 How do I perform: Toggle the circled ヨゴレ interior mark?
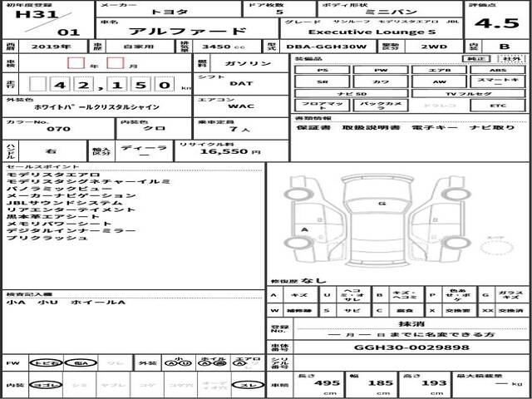coord(47,385)
